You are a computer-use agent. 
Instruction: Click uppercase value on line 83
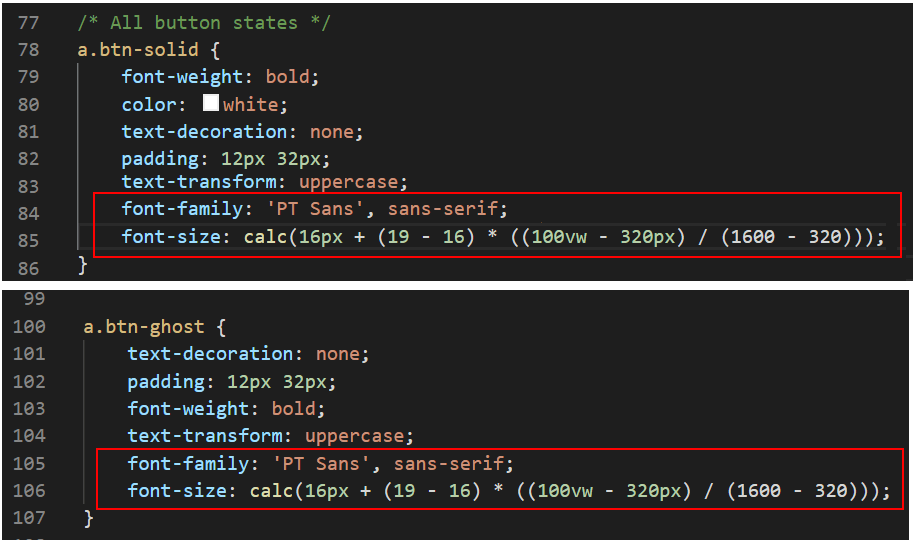[349, 182]
